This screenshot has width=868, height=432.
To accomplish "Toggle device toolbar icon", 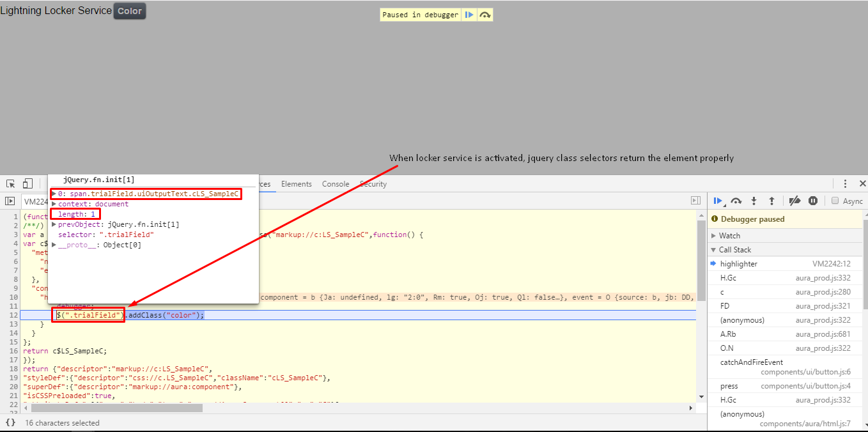I will (x=27, y=184).
